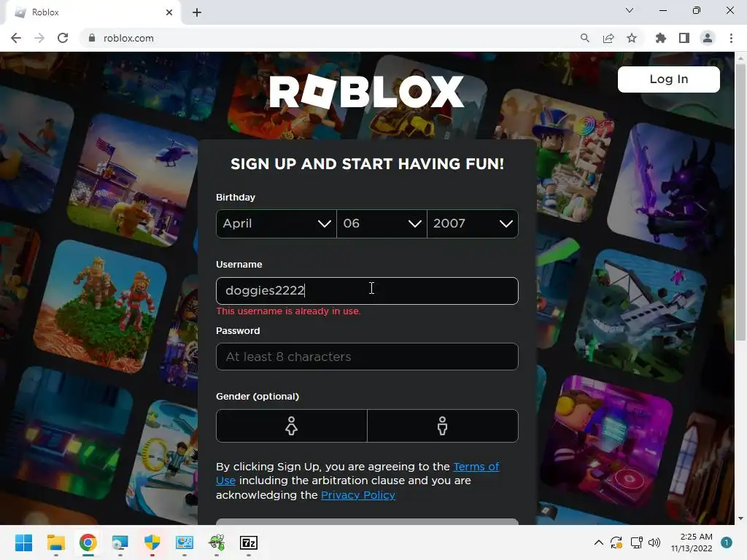This screenshot has height=560, width=747.
Task: Click the Roblox logo
Action: (x=366, y=91)
